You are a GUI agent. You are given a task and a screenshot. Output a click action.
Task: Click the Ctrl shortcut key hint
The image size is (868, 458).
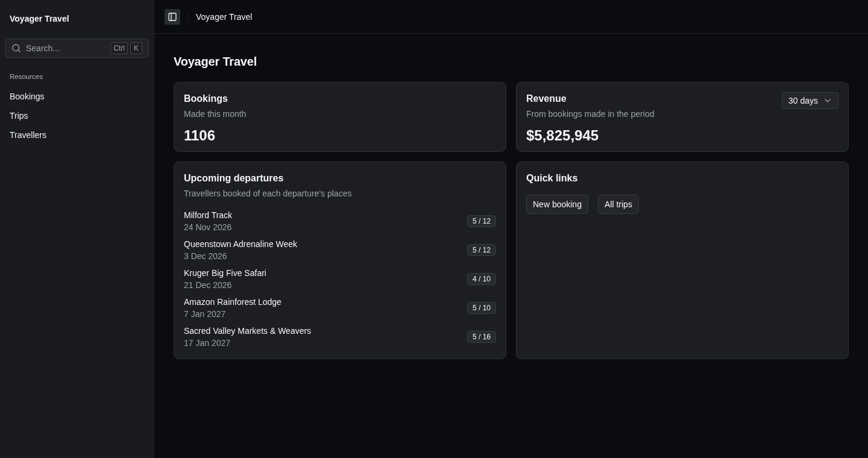point(119,48)
